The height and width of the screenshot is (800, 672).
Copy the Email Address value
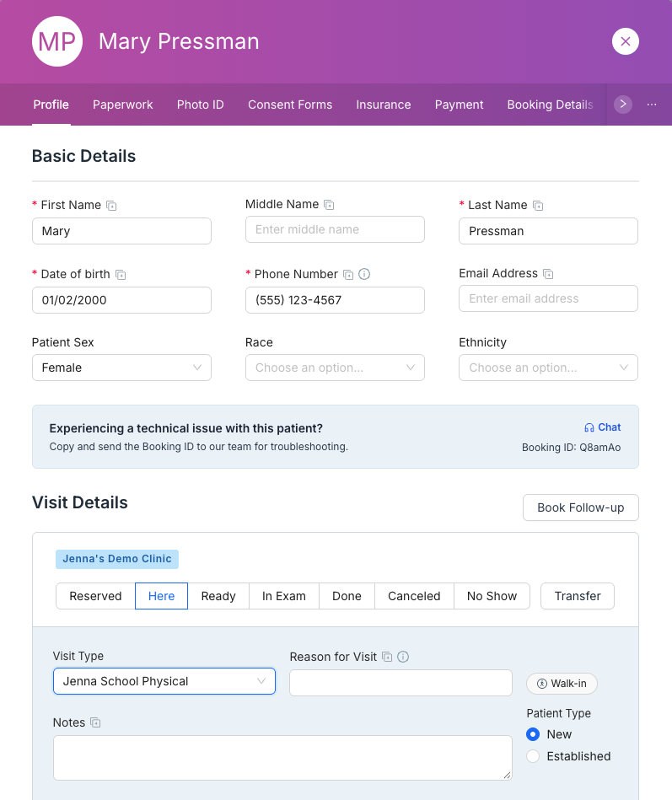[548, 274]
